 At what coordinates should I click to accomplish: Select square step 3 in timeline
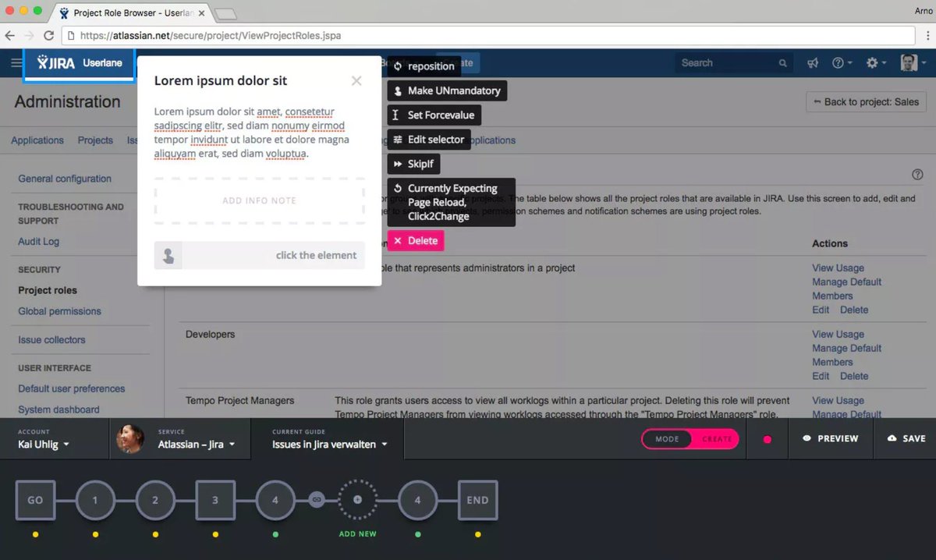pyautogui.click(x=215, y=501)
